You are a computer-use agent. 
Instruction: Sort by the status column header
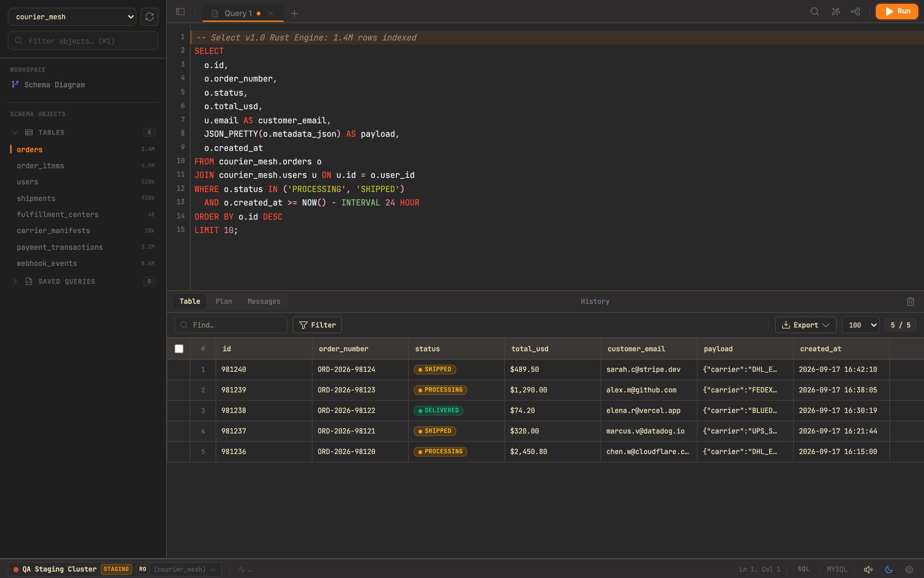click(456, 349)
